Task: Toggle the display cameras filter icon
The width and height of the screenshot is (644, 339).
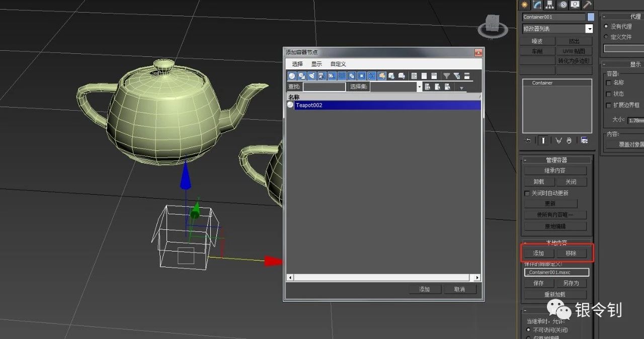Action: 322,76
